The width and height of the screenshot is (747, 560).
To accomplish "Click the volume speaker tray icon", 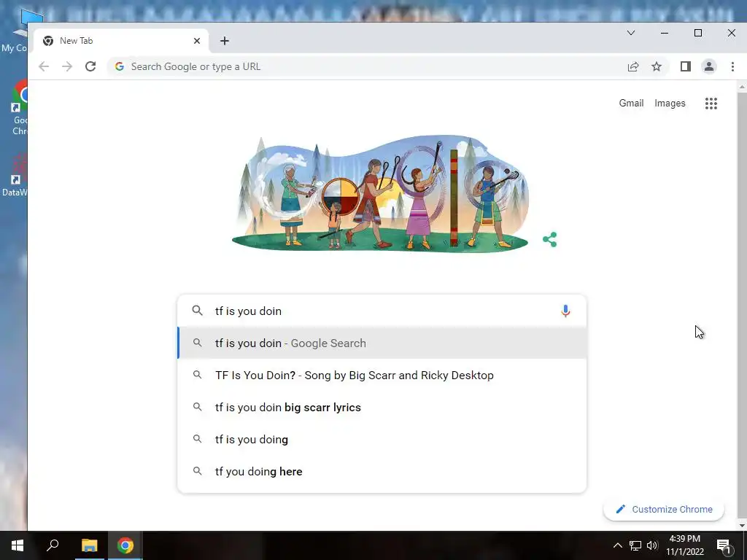I will coord(652,545).
